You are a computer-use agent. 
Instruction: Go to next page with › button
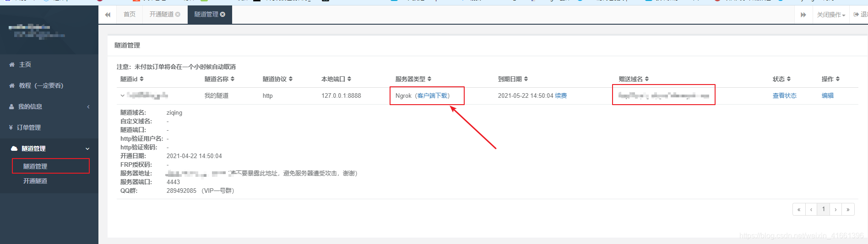pos(836,209)
